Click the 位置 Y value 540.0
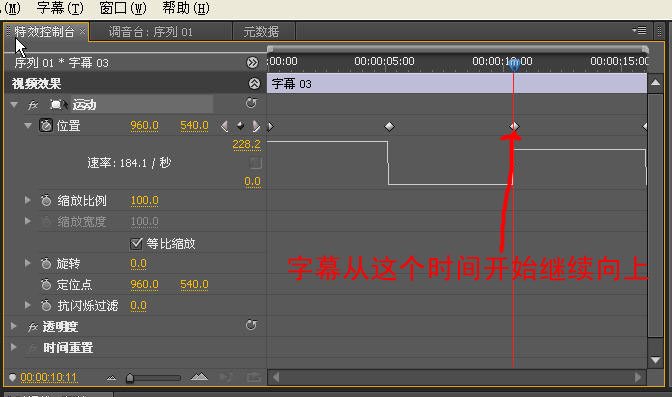The width and height of the screenshot is (672, 397). tap(194, 126)
